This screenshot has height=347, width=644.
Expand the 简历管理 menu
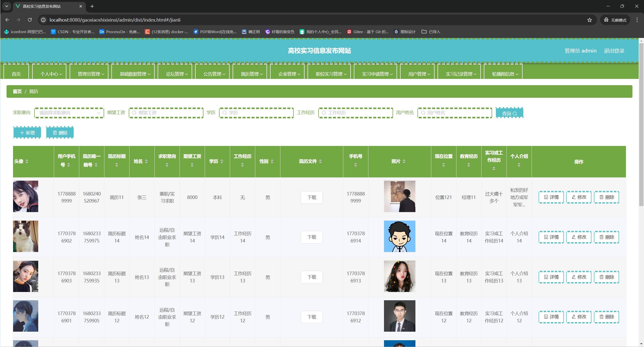tap(252, 74)
